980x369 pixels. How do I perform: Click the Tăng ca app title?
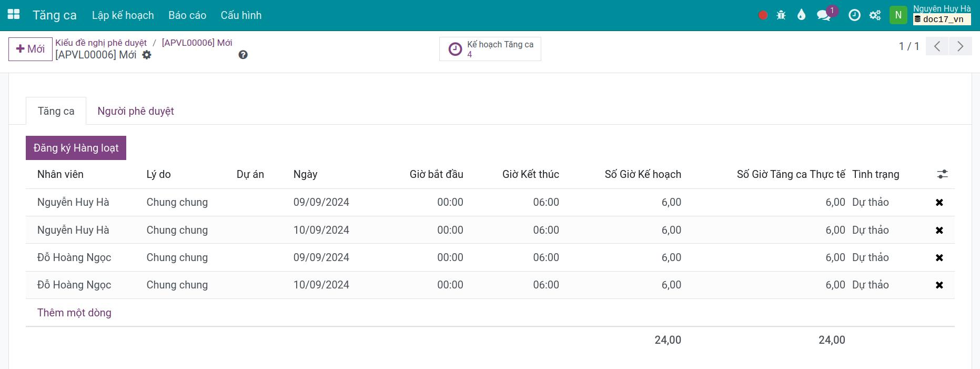(x=55, y=15)
